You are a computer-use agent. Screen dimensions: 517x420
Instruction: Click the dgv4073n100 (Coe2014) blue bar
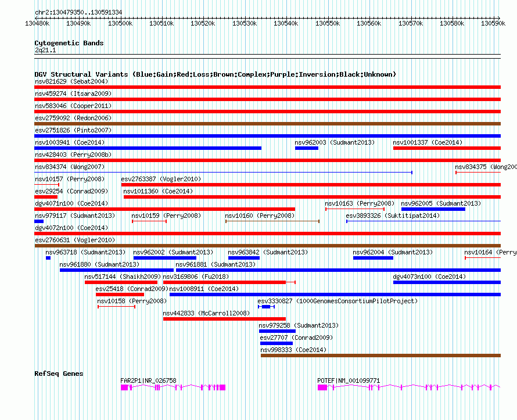pos(447,282)
